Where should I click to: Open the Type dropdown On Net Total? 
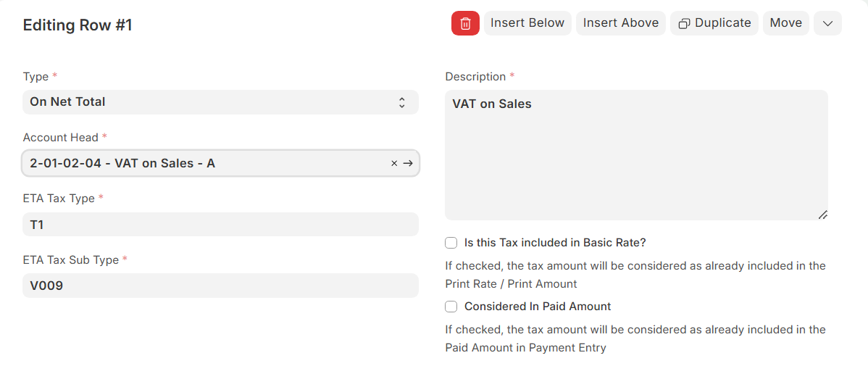click(x=220, y=102)
